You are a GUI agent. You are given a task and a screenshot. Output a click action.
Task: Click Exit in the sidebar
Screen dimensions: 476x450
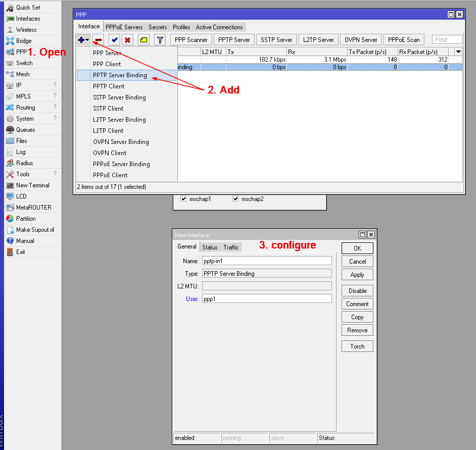(32, 252)
